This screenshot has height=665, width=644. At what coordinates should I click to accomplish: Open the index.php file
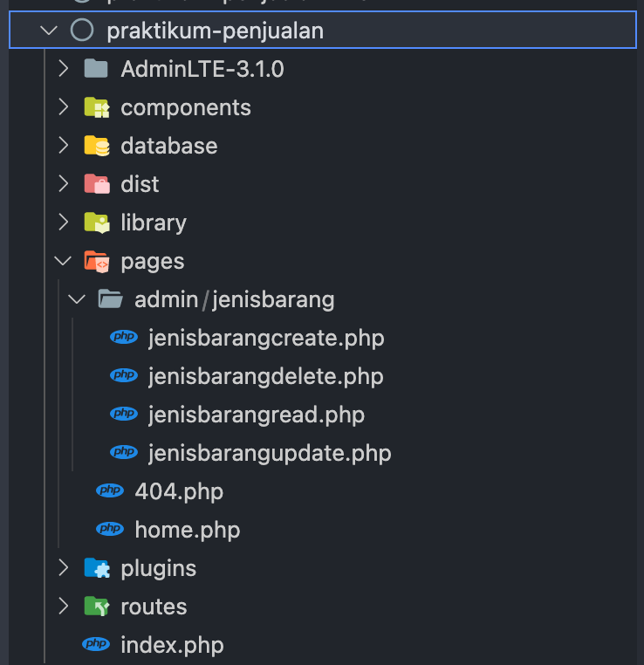tap(172, 646)
